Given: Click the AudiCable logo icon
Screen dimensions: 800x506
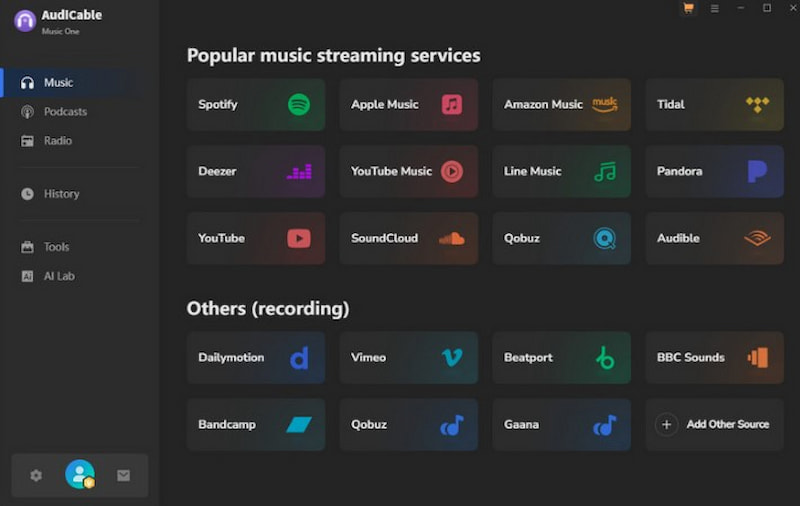Looking at the screenshot, I should tap(25, 21).
